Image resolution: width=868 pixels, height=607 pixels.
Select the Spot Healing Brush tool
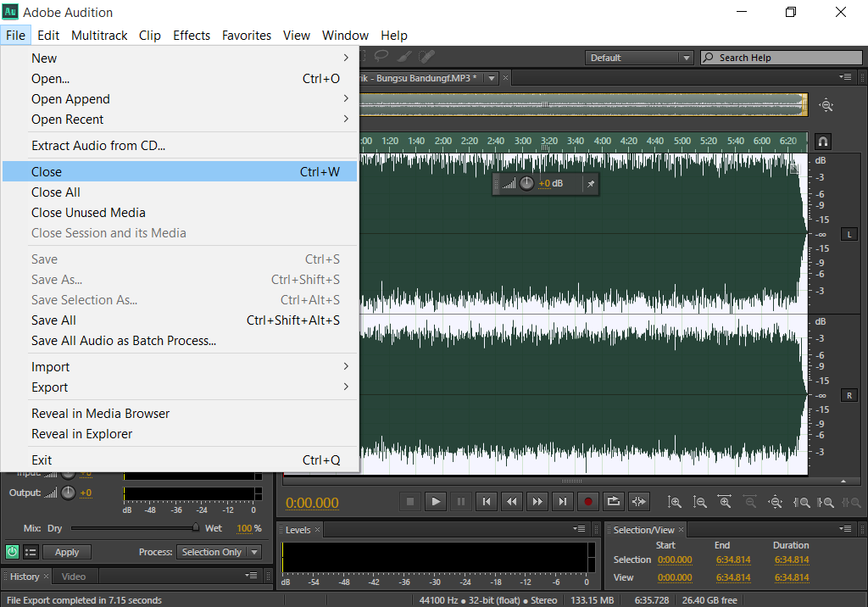click(426, 56)
